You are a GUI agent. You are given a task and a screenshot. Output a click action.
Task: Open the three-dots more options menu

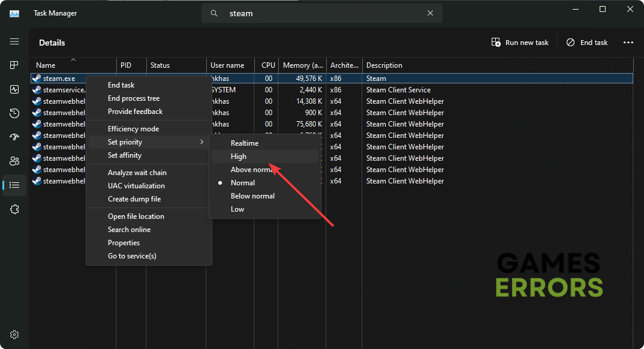point(628,43)
